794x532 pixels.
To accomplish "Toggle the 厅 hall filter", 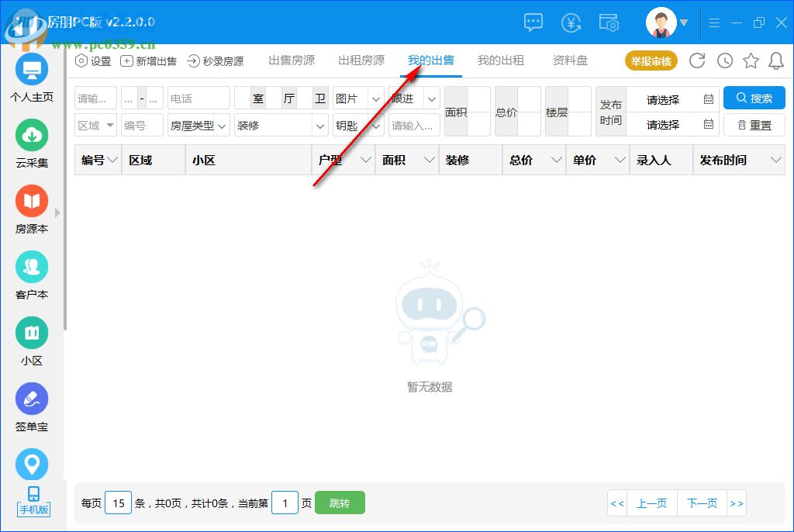I will point(289,98).
